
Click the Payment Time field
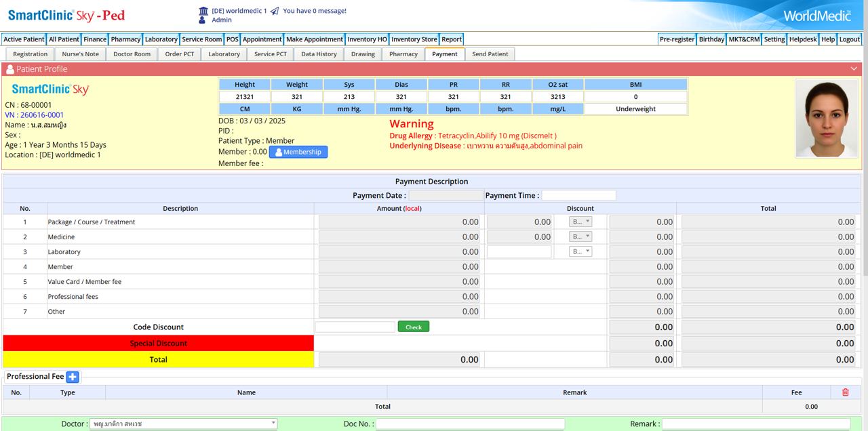[578, 195]
